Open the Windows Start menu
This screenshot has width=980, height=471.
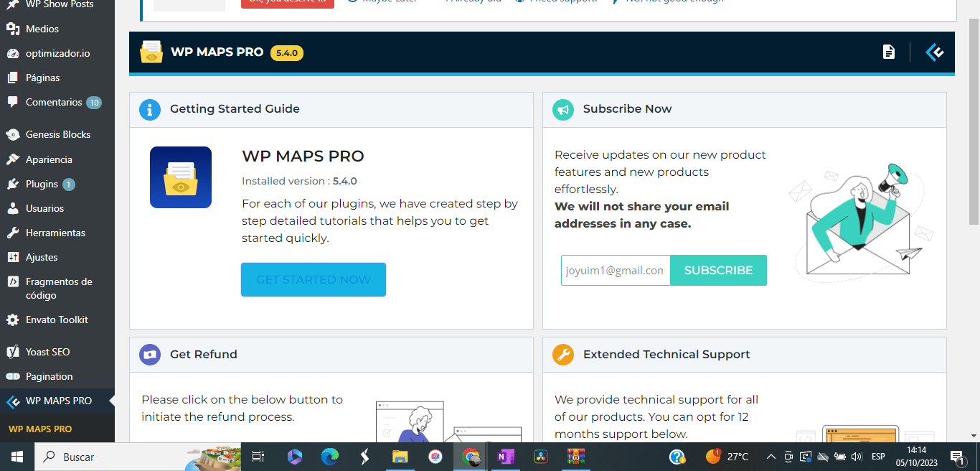(17, 457)
